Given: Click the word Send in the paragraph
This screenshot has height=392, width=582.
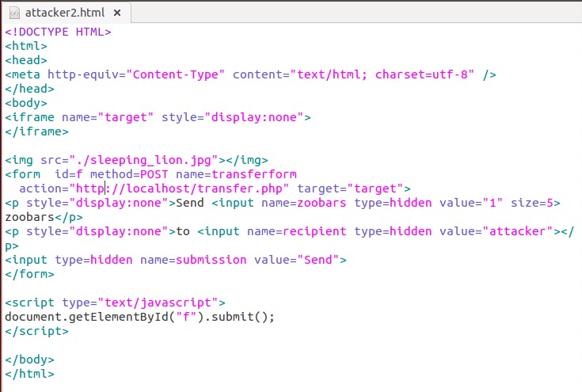Looking at the screenshot, I should (x=190, y=203).
